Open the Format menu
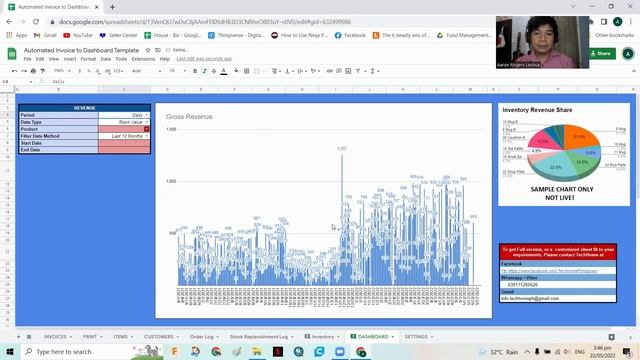The width and height of the screenshot is (640, 360). coord(88,59)
